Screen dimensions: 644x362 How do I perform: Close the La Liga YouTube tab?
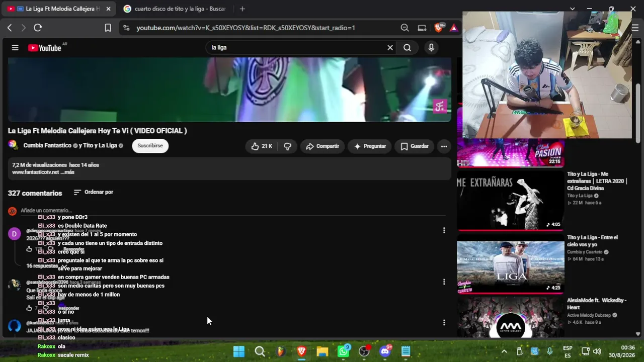(108, 9)
